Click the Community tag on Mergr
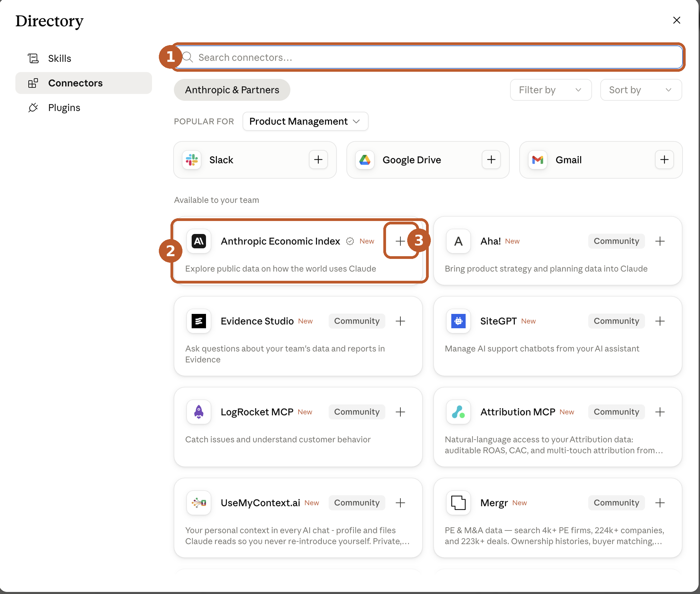 coord(616,503)
